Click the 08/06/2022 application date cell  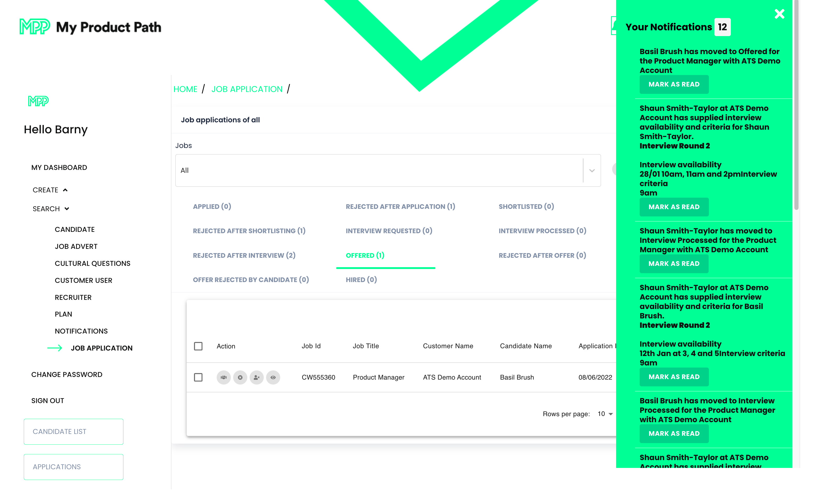(595, 377)
